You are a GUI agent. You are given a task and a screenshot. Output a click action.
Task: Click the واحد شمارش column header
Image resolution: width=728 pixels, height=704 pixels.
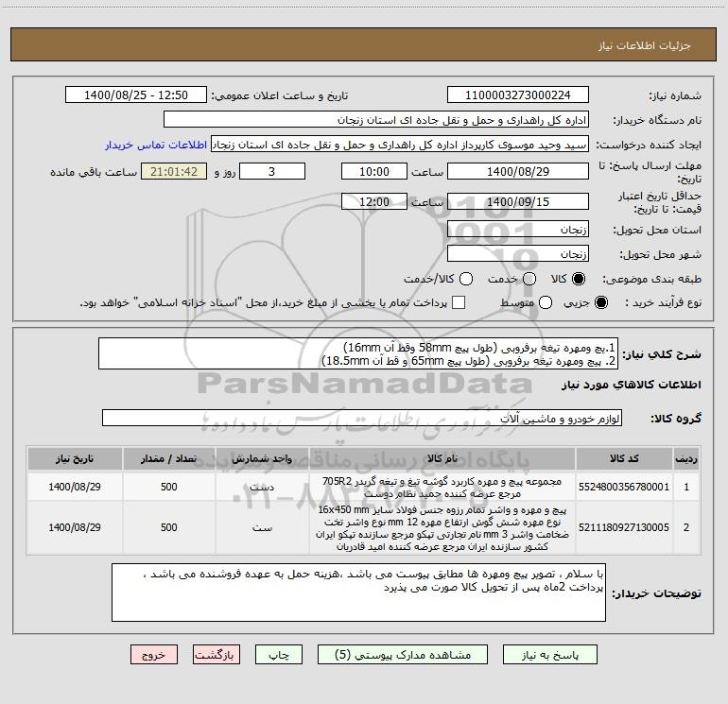pyautogui.click(x=262, y=458)
